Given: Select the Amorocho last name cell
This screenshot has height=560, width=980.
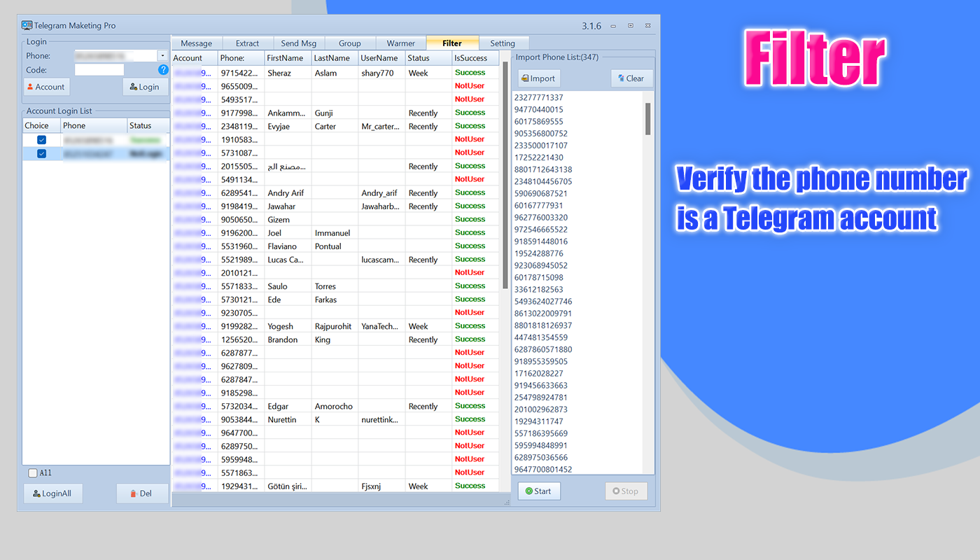Looking at the screenshot, I should tap(335, 407).
